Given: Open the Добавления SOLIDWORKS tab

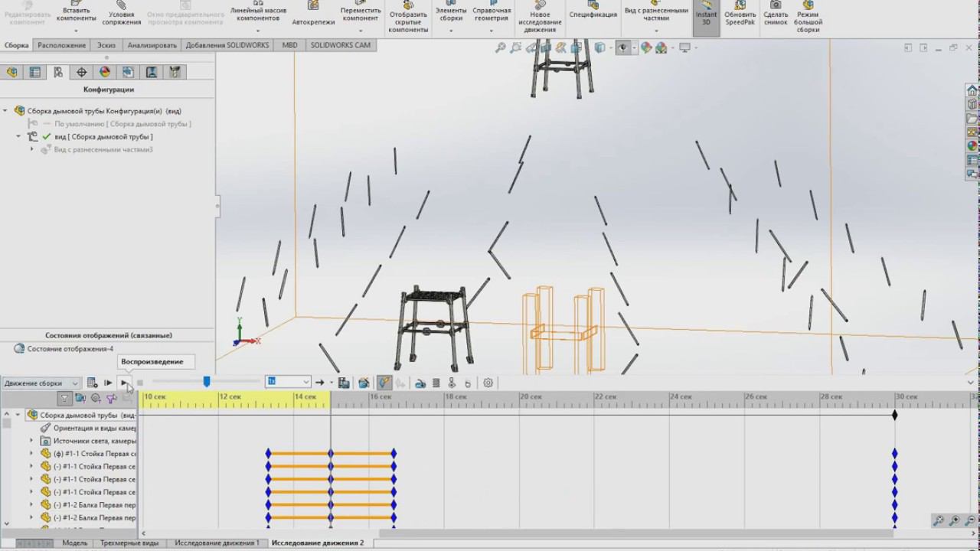Looking at the screenshot, I should point(227,45).
